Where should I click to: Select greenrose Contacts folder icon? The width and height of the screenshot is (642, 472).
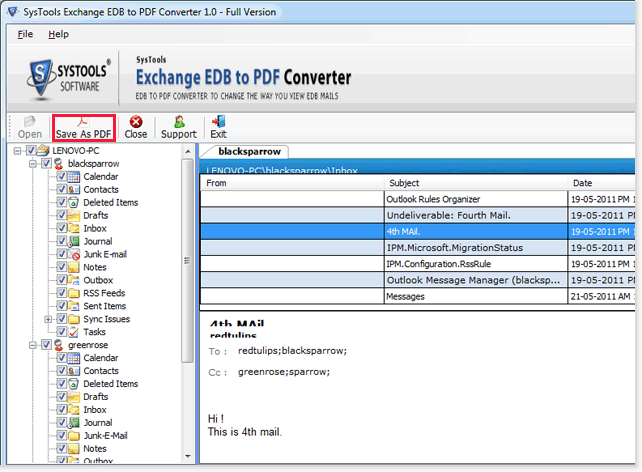point(74,371)
